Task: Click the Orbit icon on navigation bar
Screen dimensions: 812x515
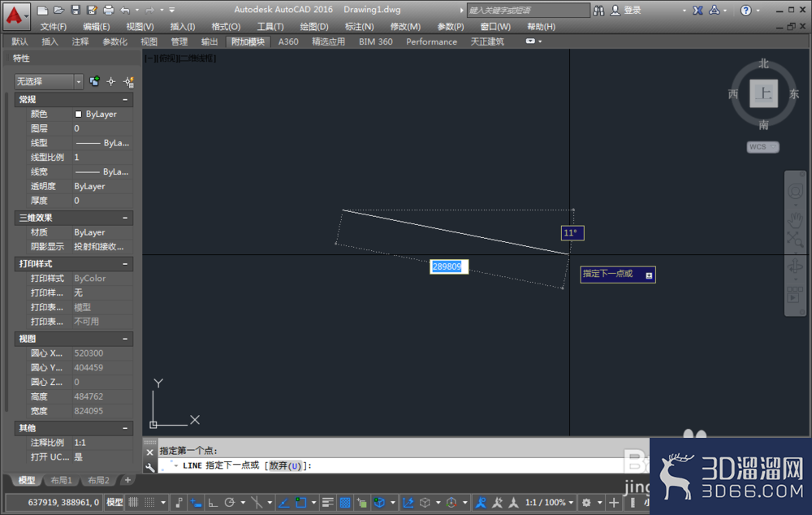Action: point(795,266)
